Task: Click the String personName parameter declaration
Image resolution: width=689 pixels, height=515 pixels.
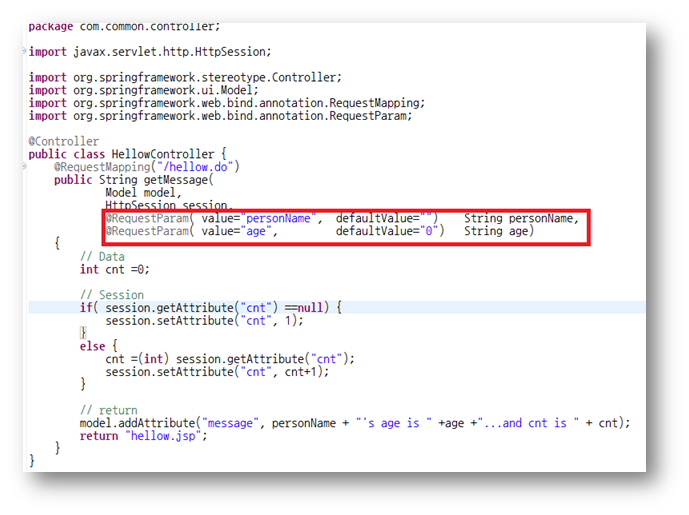Action: (522, 218)
